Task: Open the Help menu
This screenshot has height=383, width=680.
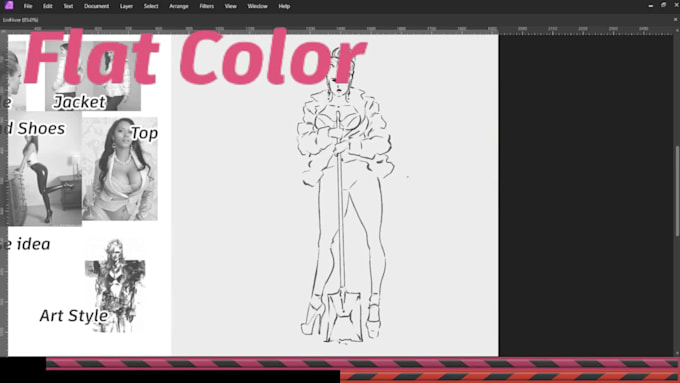Action: click(x=284, y=6)
